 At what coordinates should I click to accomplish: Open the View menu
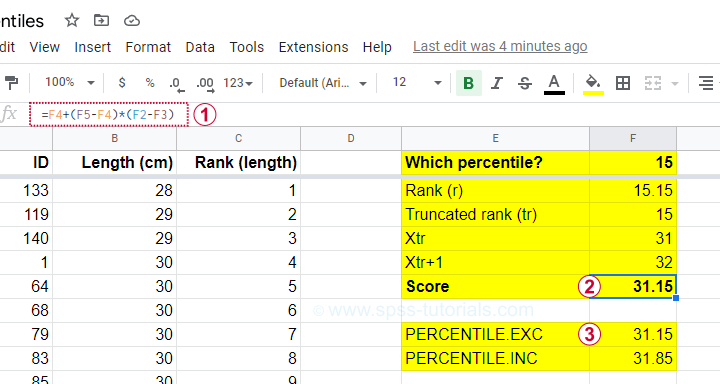click(45, 47)
